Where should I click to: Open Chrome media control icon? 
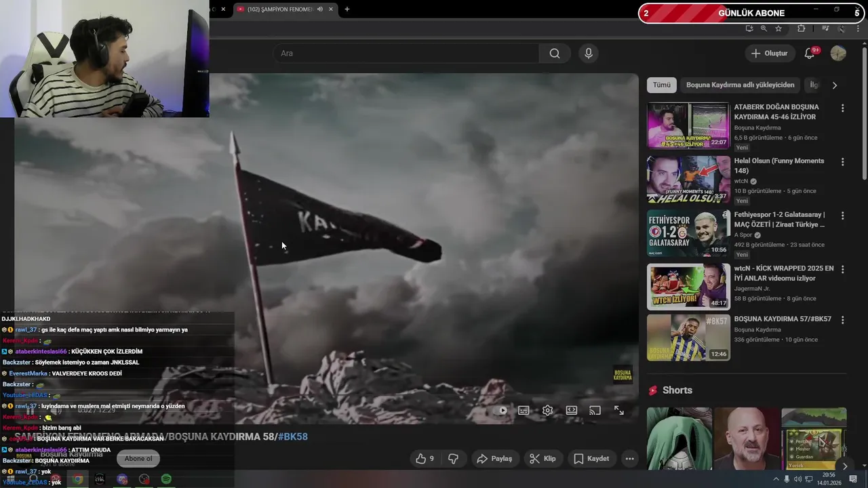(825, 28)
